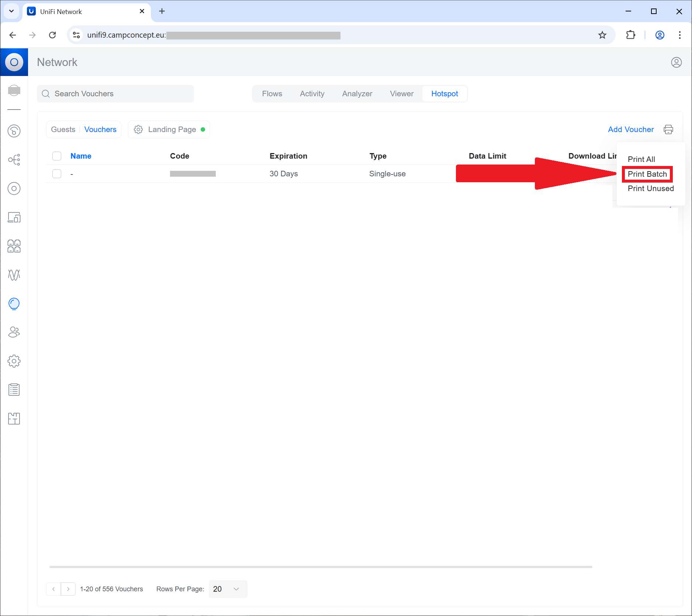Switch to the Guests tab
This screenshot has width=692, height=616.
[x=63, y=129]
